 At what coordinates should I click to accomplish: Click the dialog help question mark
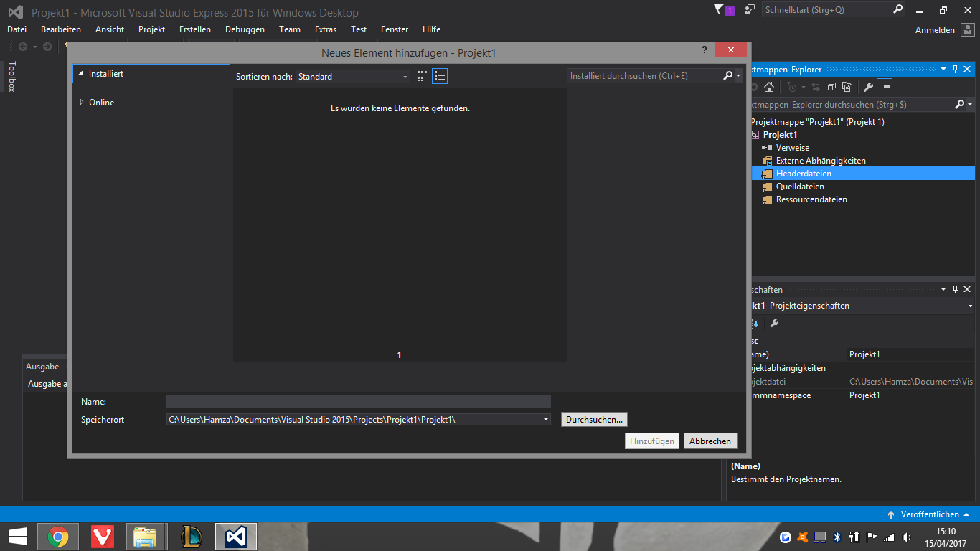pos(705,50)
